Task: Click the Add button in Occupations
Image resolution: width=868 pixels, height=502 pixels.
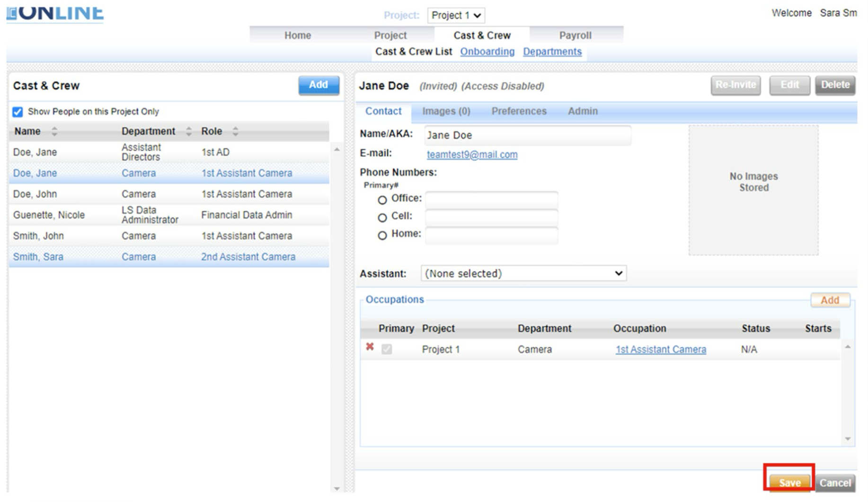Action: pyautogui.click(x=830, y=300)
